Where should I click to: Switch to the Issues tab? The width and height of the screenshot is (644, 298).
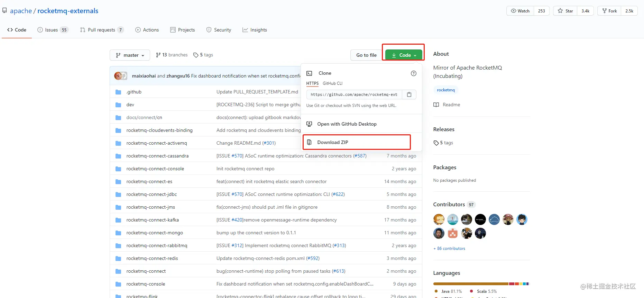pos(53,30)
